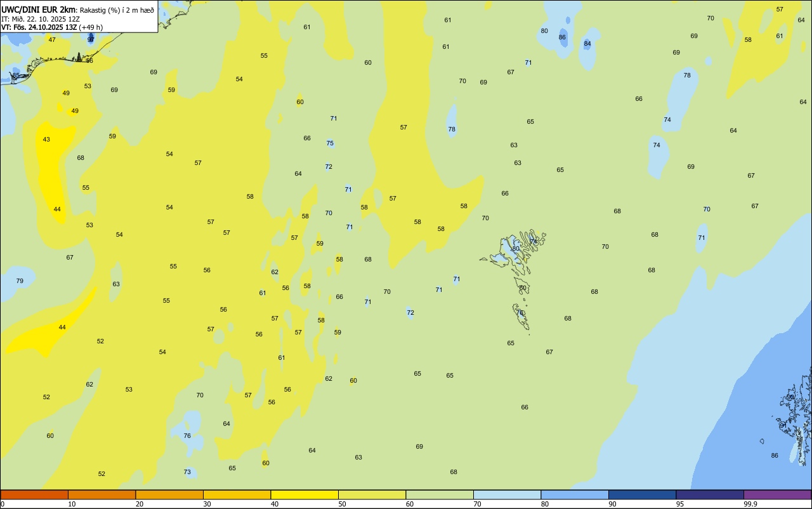The width and height of the screenshot is (812, 509).
Task: Click the 20–30 amber legend swatch
Action: (169, 494)
